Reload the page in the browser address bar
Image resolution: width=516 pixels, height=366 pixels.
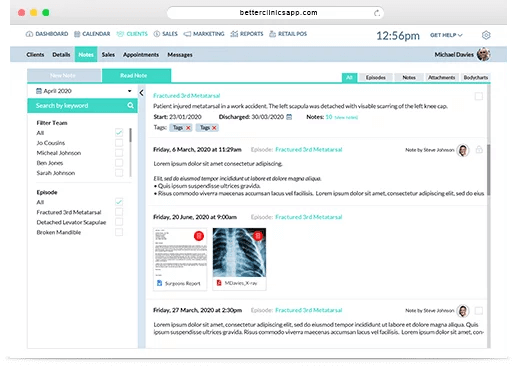click(x=377, y=13)
